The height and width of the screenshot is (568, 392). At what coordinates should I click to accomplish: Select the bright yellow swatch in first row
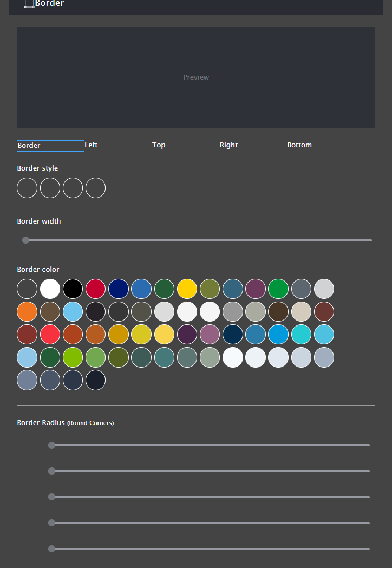187,289
